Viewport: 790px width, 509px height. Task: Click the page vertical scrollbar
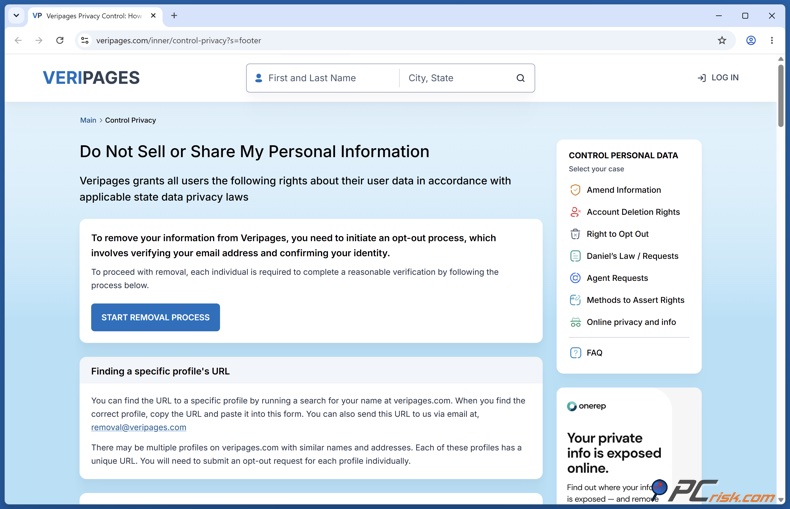pyautogui.click(x=780, y=96)
